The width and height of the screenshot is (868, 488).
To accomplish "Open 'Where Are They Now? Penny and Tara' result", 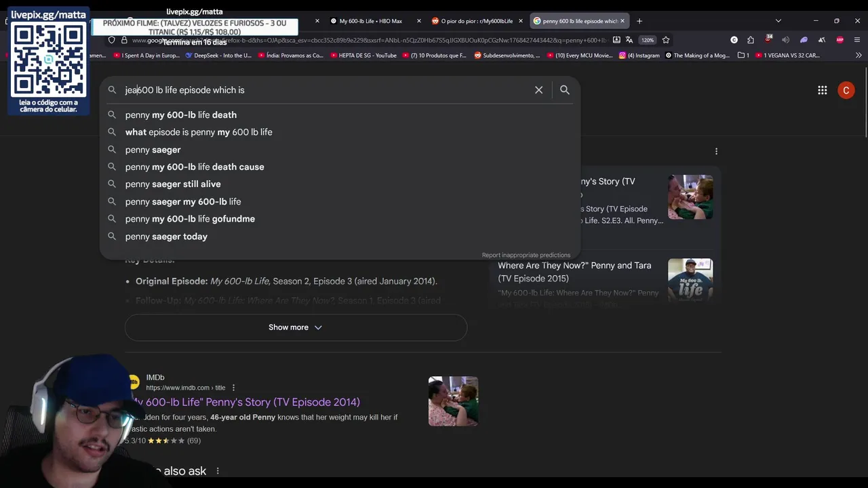I will [x=574, y=272].
